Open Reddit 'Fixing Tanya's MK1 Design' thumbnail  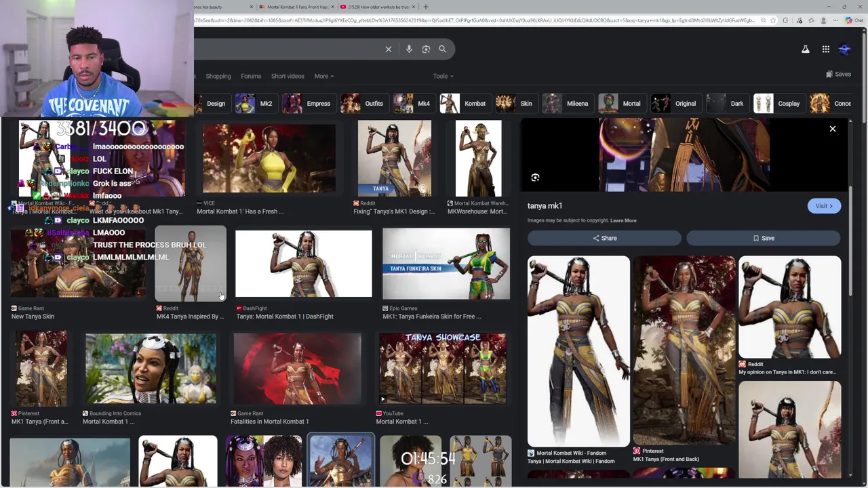click(x=395, y=159)
